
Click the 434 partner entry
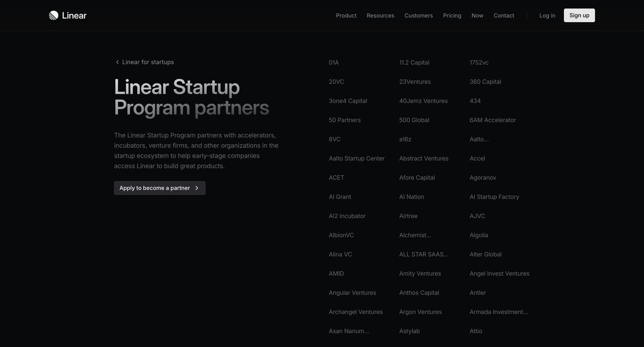475,101
